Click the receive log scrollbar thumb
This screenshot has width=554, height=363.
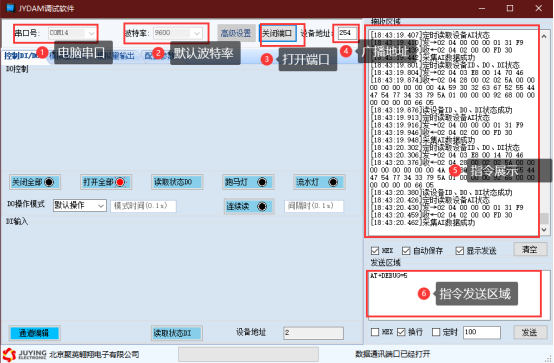[544, 218]
